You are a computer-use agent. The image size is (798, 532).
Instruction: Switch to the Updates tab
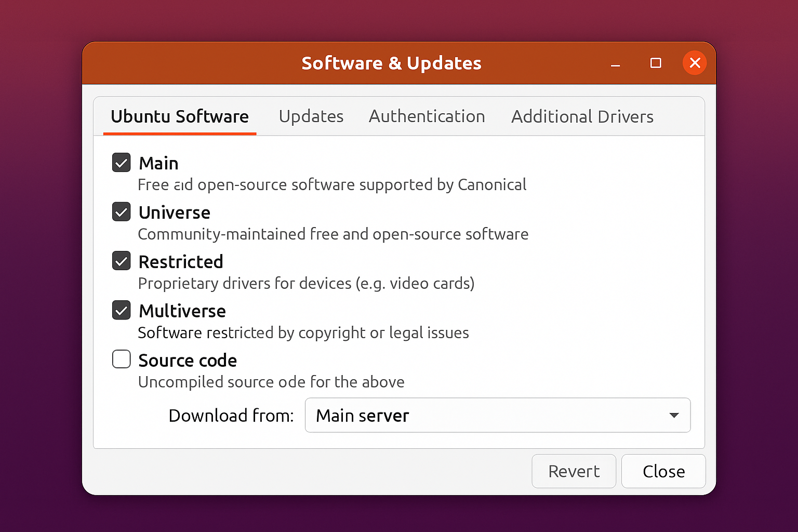click(311, 116)
